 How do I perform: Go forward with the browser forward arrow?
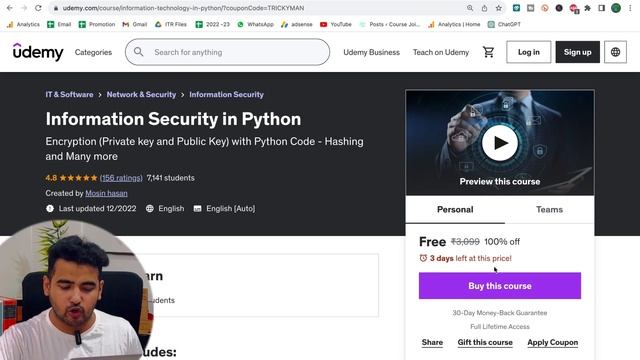[x=24, y=8]
